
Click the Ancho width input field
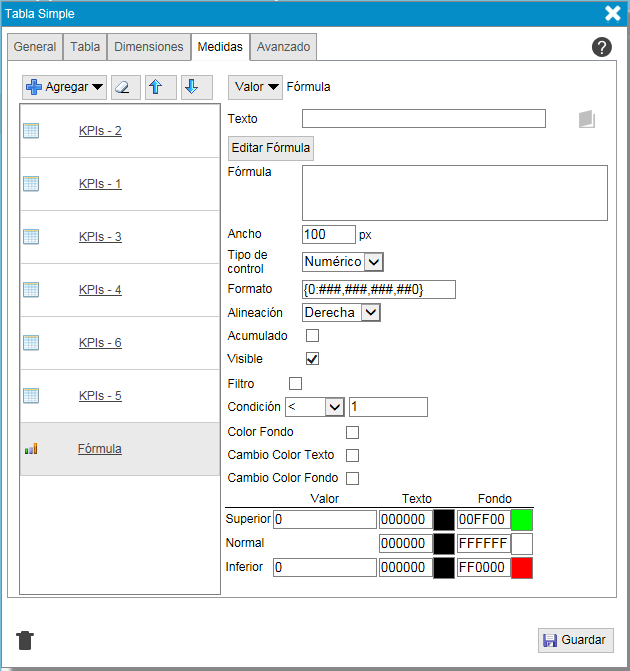pyautogui.click(x=328, y=235)
